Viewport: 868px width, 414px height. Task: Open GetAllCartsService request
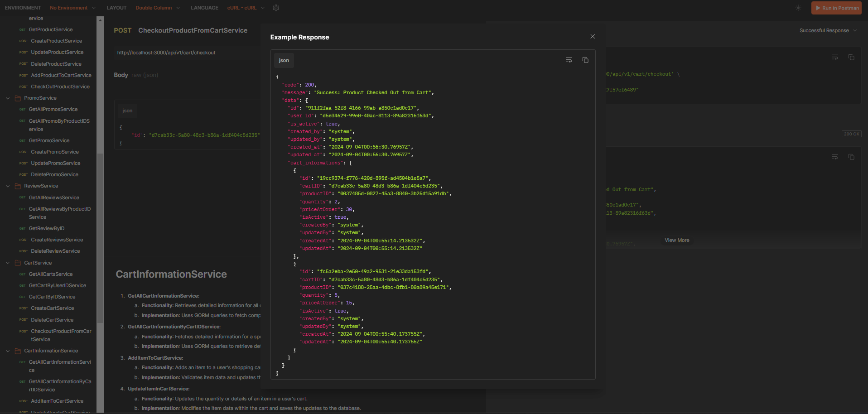[51, 274]
